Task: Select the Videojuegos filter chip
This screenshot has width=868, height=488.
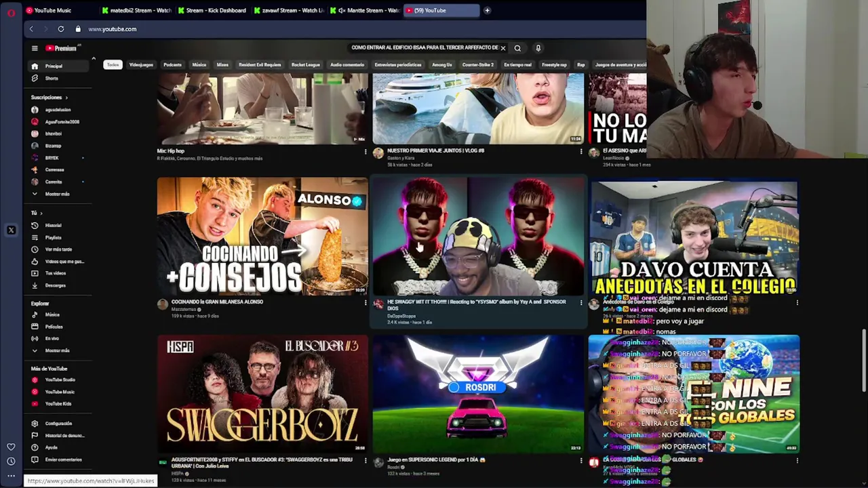Action: click(141, 65)
